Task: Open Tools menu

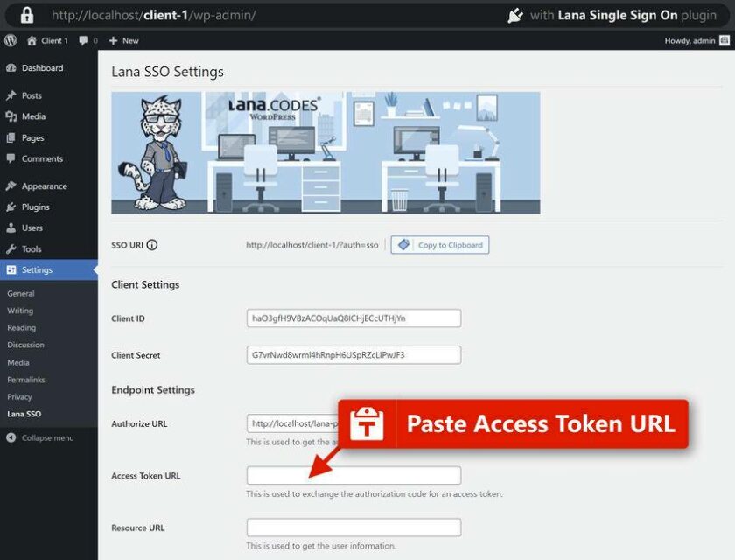Action: click(x=49, y=249)
